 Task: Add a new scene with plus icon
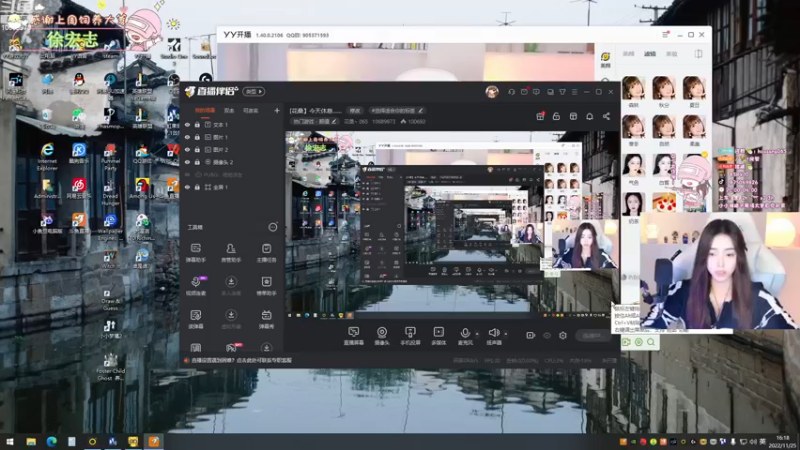(x=277, y=110)
